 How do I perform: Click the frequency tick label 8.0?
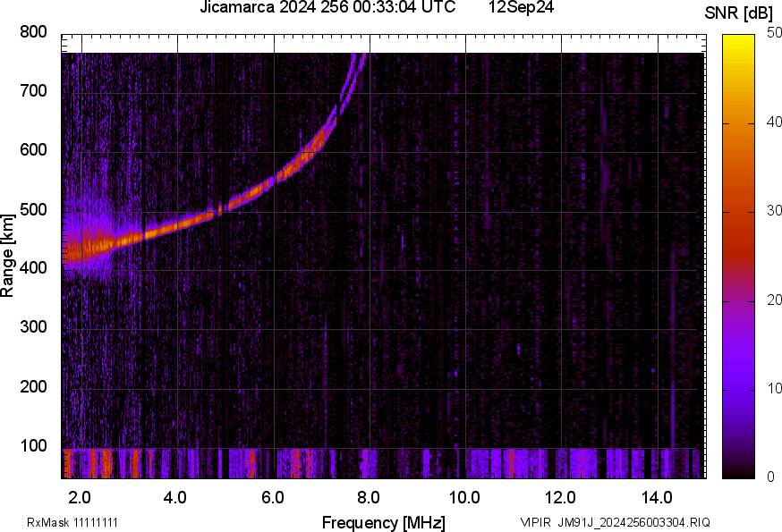click(x=368, y=498)
